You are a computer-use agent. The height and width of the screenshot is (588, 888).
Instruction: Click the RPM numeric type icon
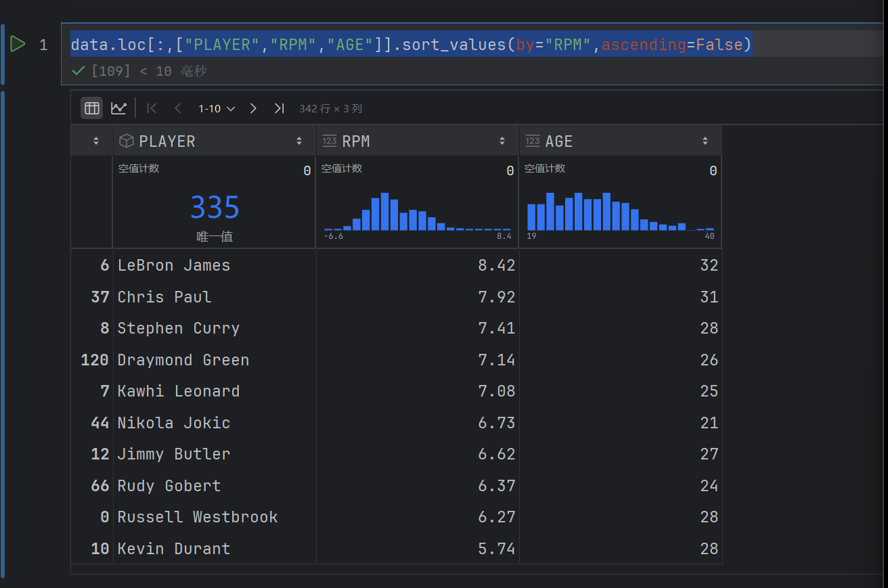pyautogui.click(x=330, y=141)
